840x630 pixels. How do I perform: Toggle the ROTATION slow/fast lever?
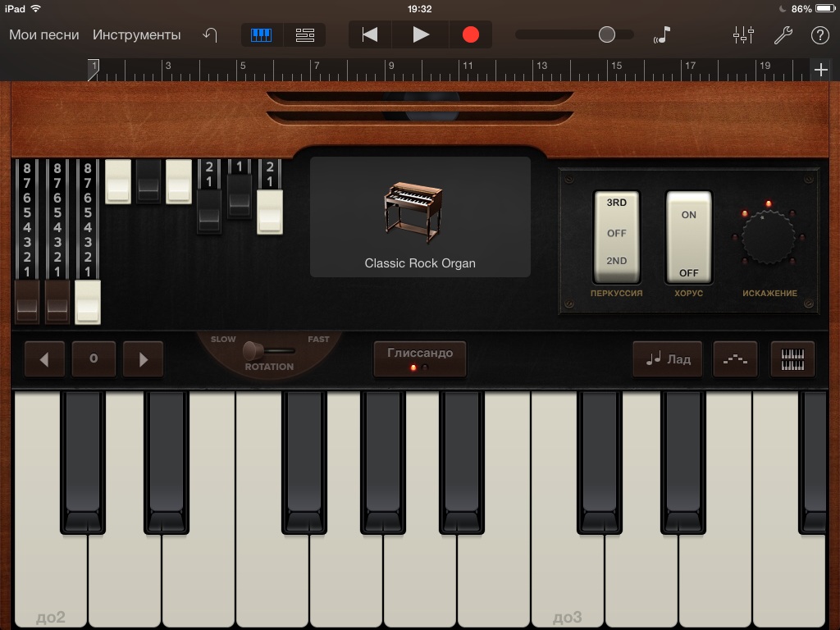pos(253,351)
